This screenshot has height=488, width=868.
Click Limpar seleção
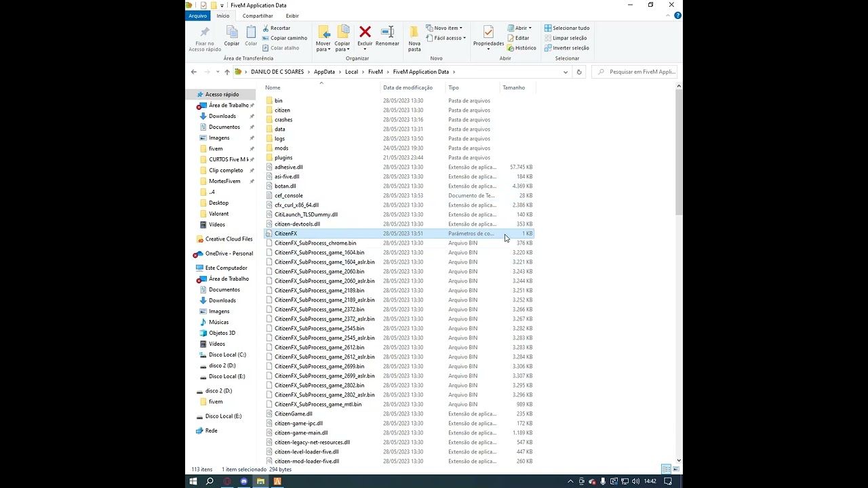pyautogui.click(x=566, y=38)
